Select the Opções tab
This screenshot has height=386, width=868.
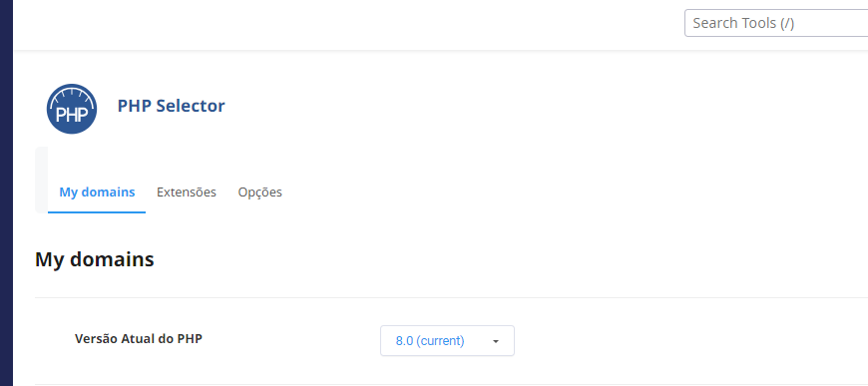[259, 193]
